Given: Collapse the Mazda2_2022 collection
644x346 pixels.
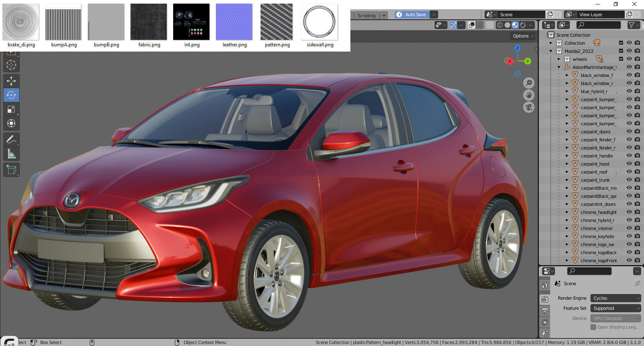Looking at the screenshot, I should [551, 51].
